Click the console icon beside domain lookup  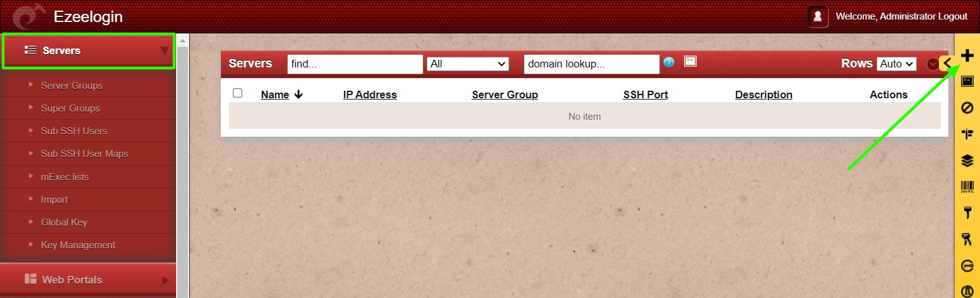point(690,62)
